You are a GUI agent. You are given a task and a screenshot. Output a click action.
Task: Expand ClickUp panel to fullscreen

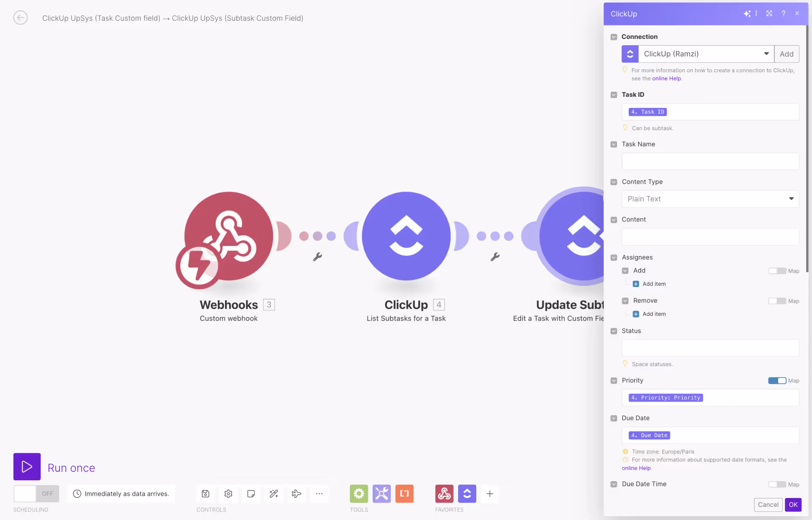click(769, 14)
